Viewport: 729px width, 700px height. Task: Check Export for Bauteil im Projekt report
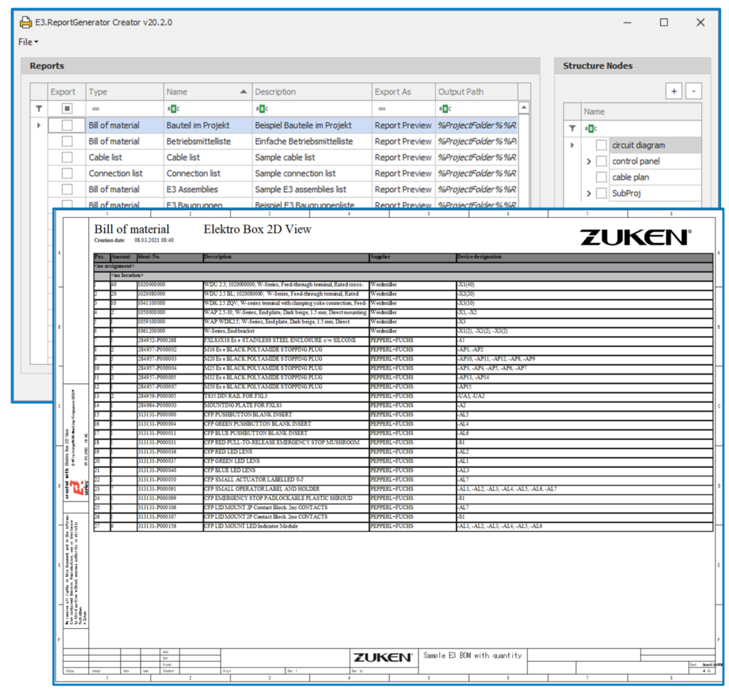[x=67, y=125]
